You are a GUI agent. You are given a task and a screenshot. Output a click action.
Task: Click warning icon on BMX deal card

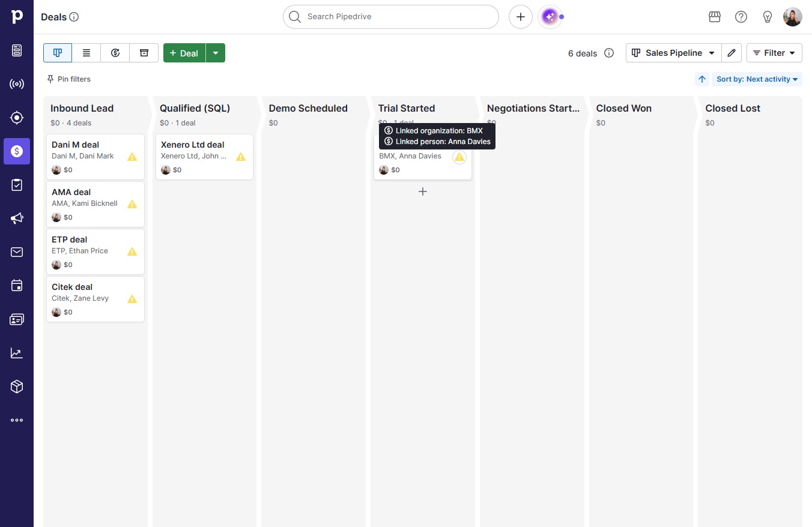459,157
